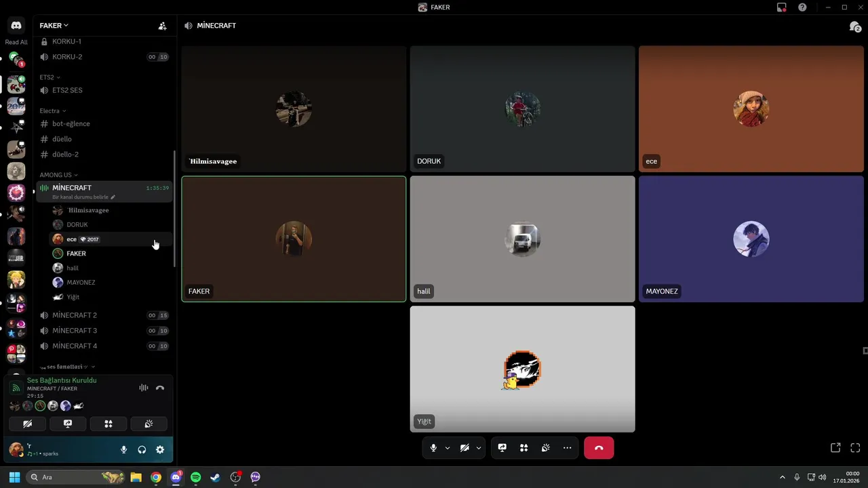
Task: Focus the Yiğit video tile
Action: pos(522,369)
